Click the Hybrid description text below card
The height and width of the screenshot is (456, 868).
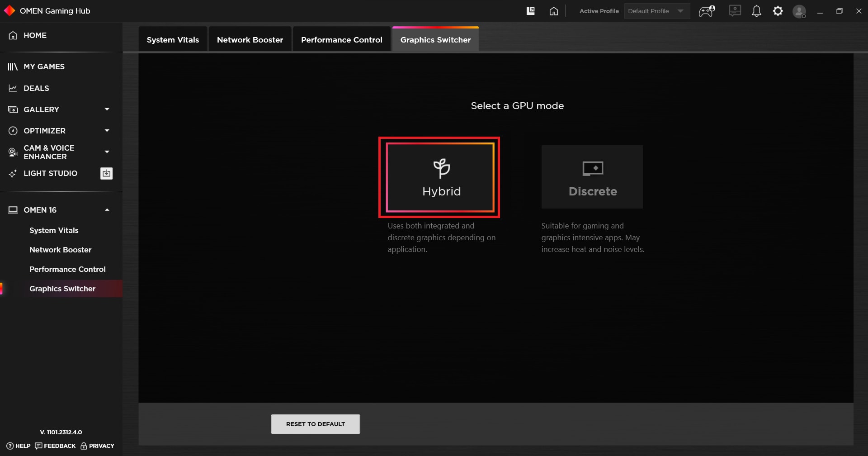pyautogui.click(x=442, y=237)
